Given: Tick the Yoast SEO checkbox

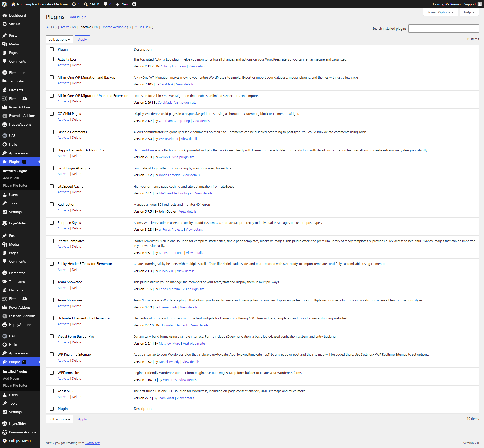Looking at the screenshot, I should tap(52, 391).
